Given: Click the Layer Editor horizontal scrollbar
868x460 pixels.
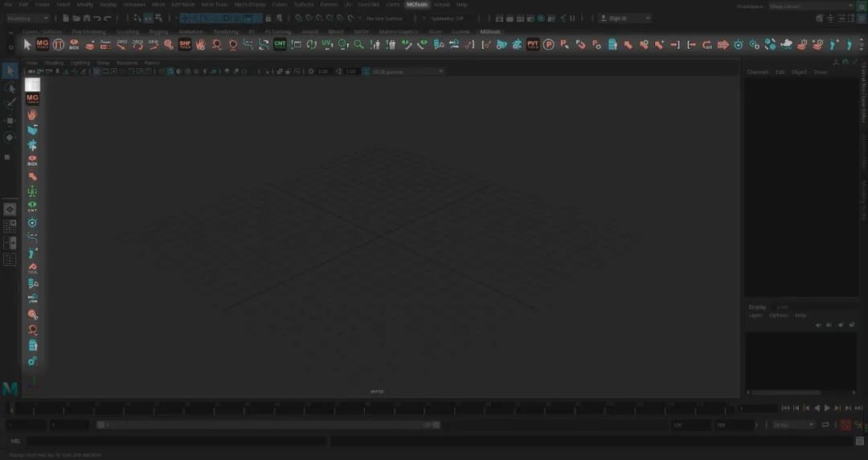Looking at the screenshot, I should [x=786, y=392].
